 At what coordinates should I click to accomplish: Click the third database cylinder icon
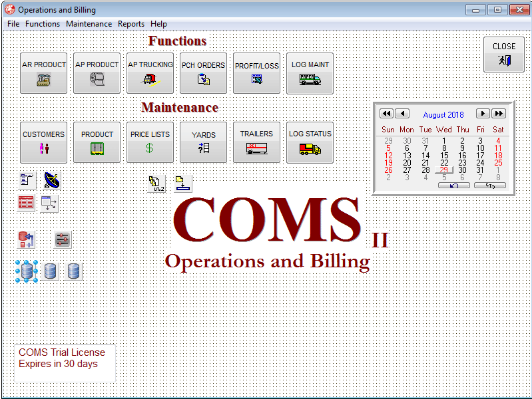(73, 271)
